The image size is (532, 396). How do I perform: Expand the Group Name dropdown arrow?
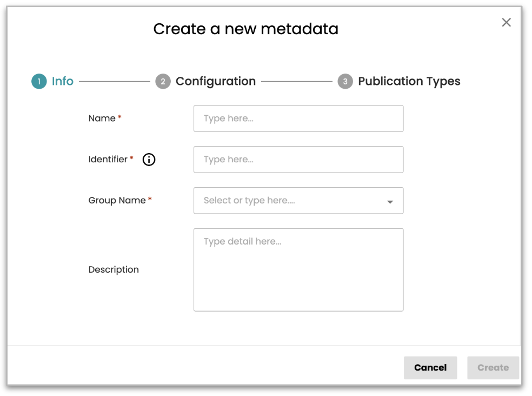[x=390, y=202]
